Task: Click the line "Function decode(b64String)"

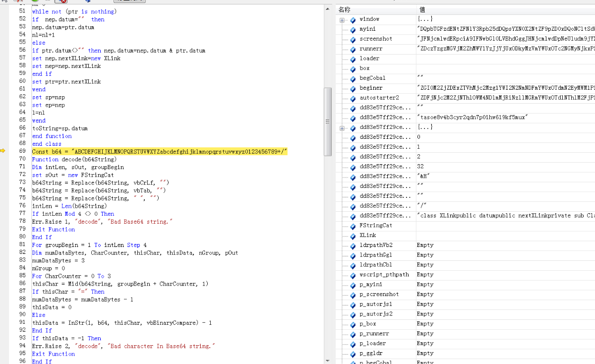Action: (x=74, y=159)
